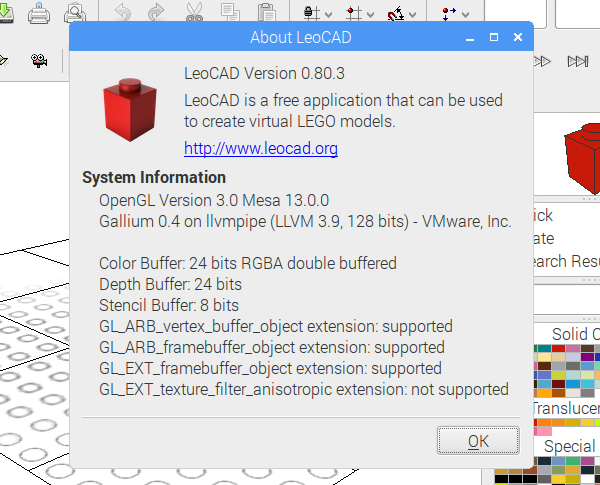Toggle the snap angle magnet tool
Screen dimensions: 600x485
coord(396,13)
